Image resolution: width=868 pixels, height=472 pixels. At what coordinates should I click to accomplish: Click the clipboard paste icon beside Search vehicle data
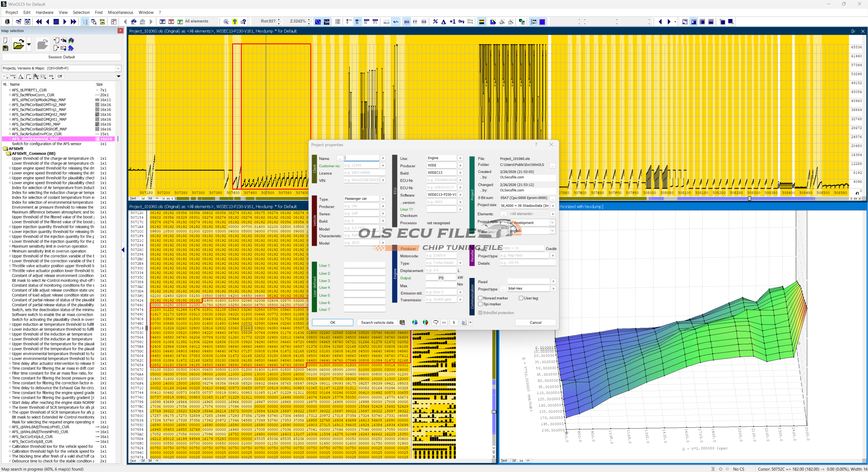click(402, 322)
